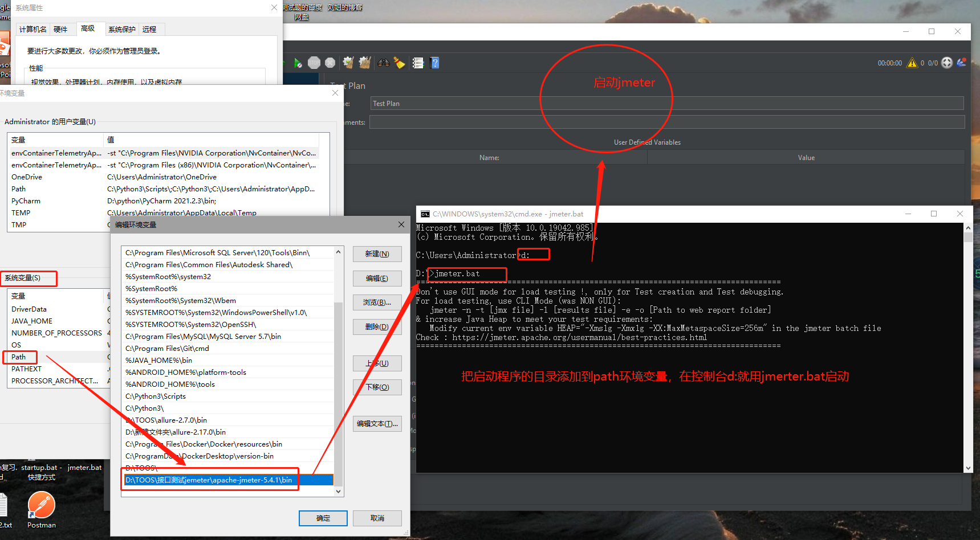Click the JMeter Test Plan name field
Screen dimensions: 980x540
pos(667,103)
